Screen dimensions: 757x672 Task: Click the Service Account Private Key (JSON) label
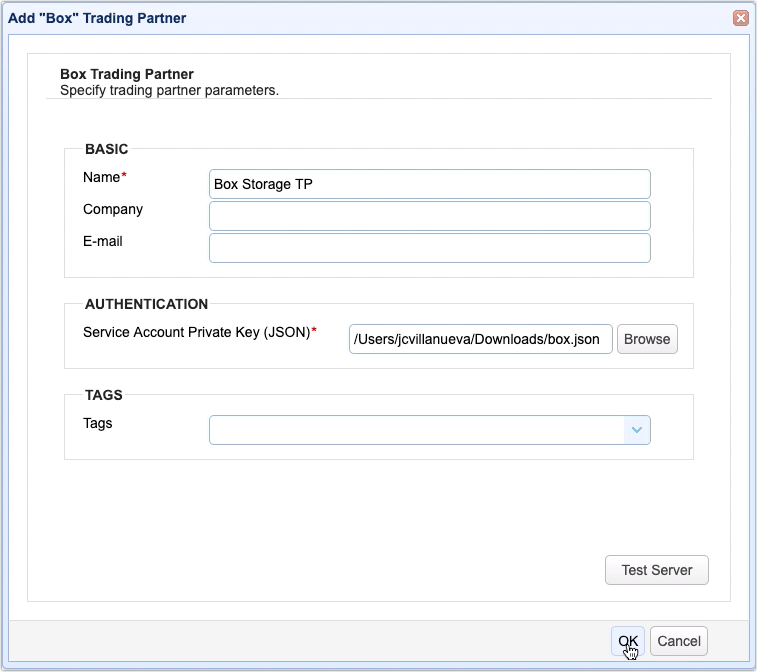[199, 332]
